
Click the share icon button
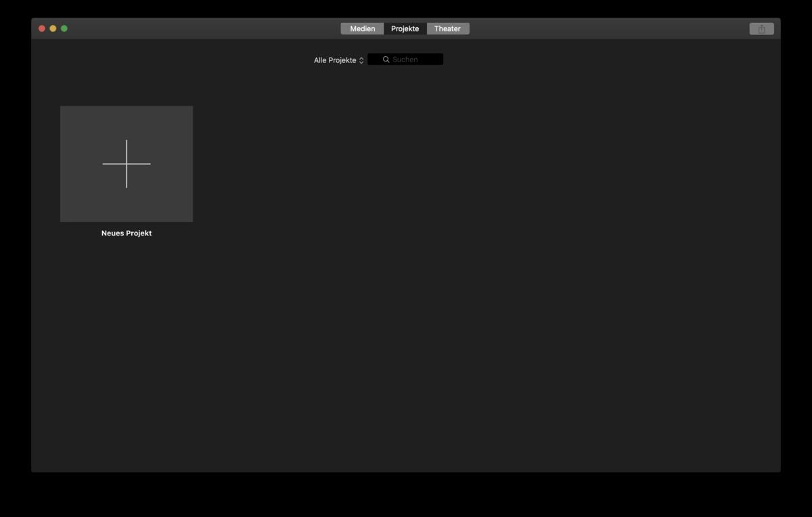click(761, 28)
